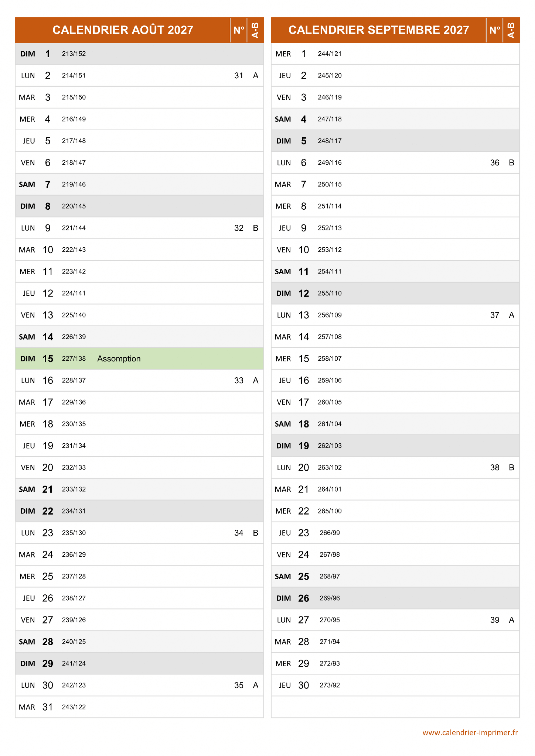Select week 35 label on August 30
The height and width of the screenshot is (756, 535).
click(239, 685)
